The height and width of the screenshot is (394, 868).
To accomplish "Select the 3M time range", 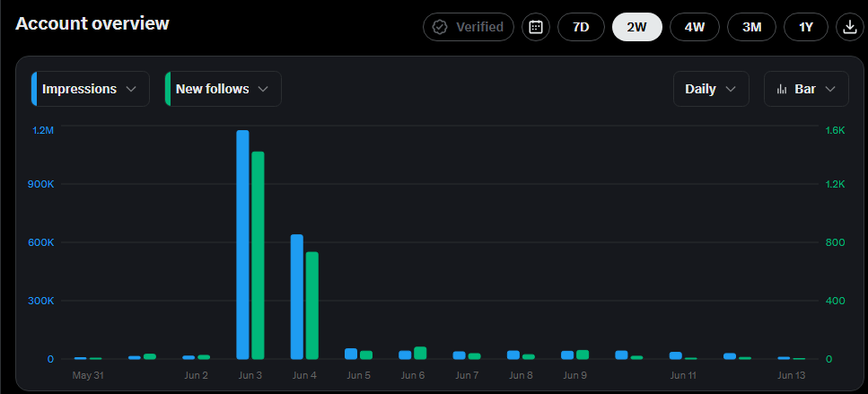I will coord(751,27).
